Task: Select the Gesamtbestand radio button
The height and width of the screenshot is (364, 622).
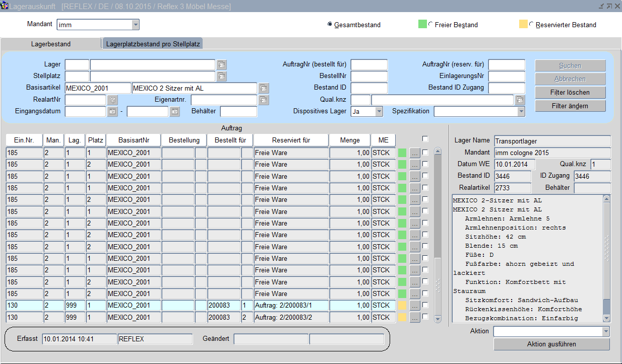Action: click(330, 24)
